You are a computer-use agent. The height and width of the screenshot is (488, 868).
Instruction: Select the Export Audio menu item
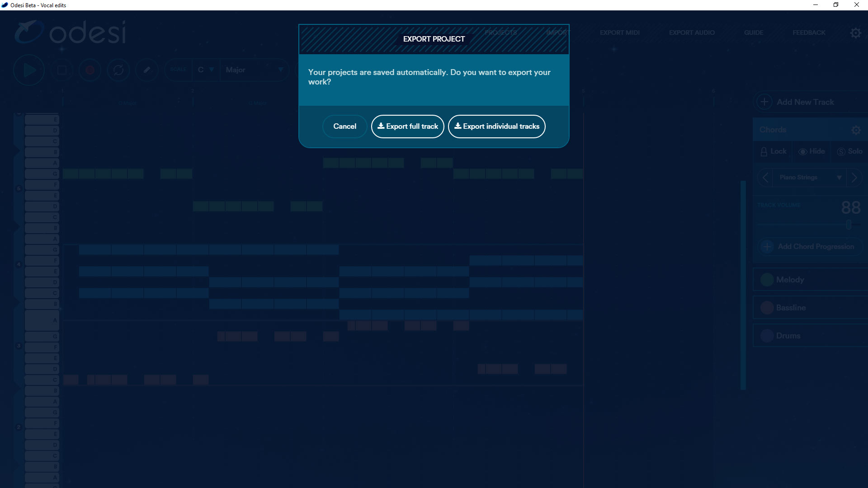pyautogui.click(x=692, y=33)
